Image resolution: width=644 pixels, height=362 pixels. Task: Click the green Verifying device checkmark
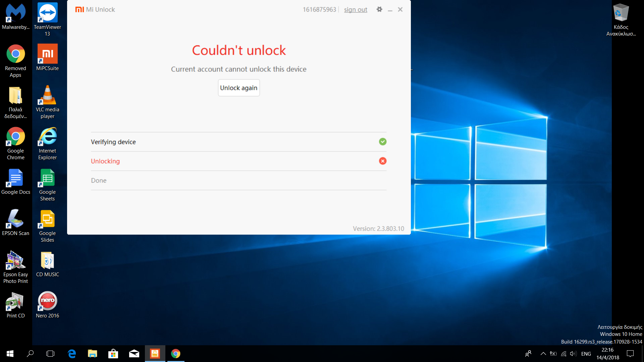[383, 142]
